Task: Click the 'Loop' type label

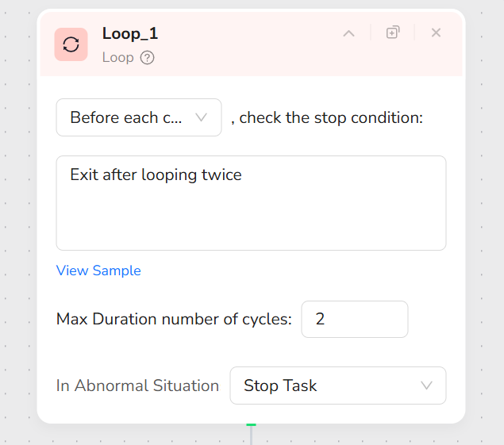Action: coord(117,57)
